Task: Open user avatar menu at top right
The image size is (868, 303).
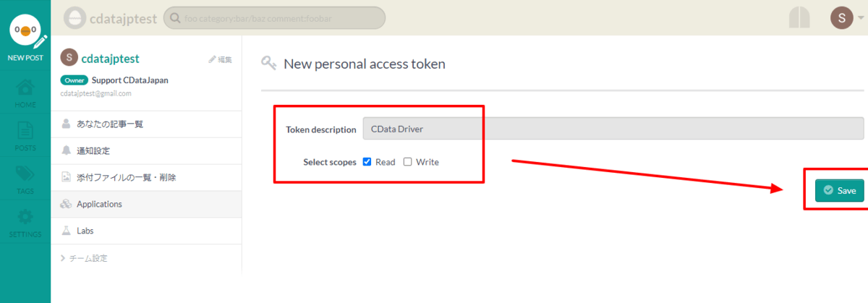Action: [x=841, y=17]
